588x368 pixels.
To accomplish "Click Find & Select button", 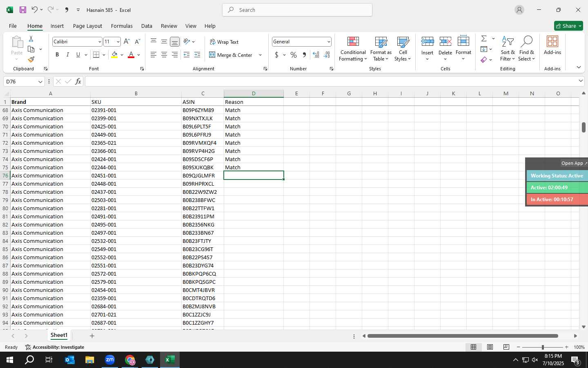I will click(x=526, y=49).
